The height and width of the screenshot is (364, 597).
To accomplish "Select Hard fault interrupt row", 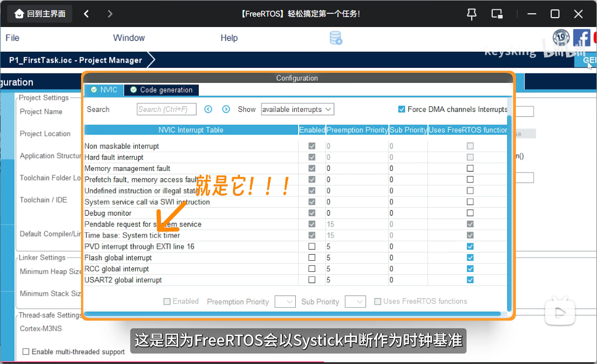I will coord(295,157).
